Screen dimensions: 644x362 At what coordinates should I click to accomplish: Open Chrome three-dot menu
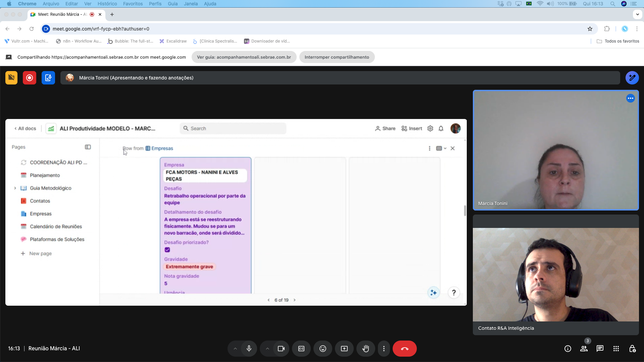pos(637,29)
